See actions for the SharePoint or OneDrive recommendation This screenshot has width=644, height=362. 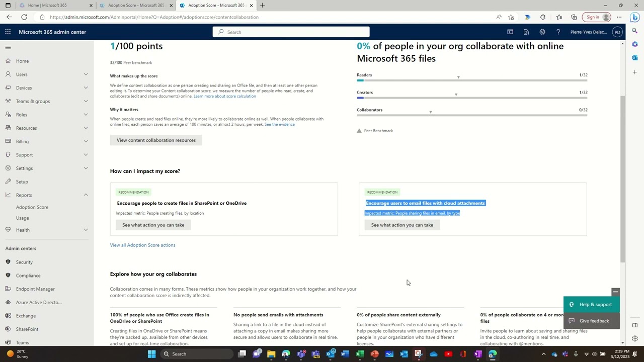153,225
